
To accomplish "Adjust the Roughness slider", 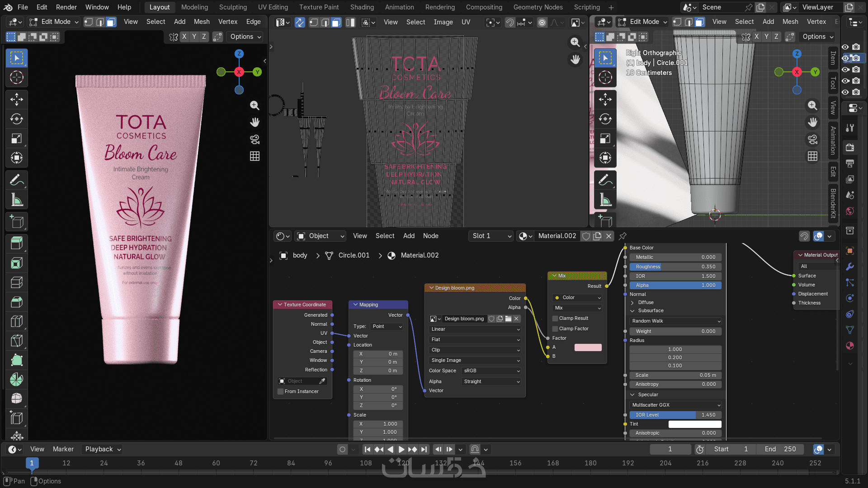I will tap(675, 267).
